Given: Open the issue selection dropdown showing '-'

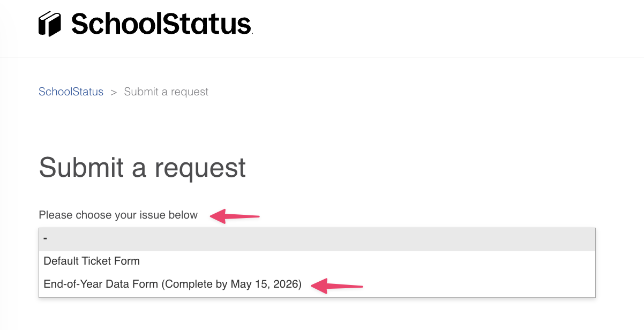Looking at the screenshot, I should tap(317, 239).
